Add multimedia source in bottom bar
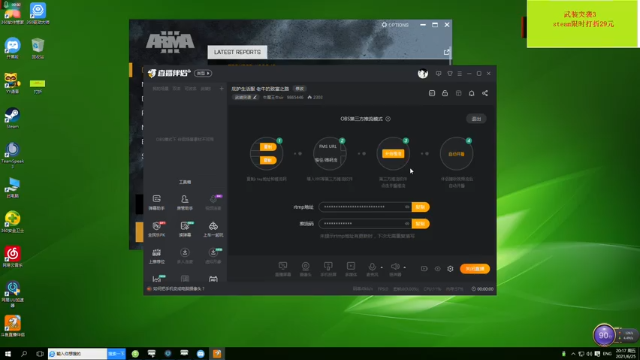 click(x=351, y=269)
